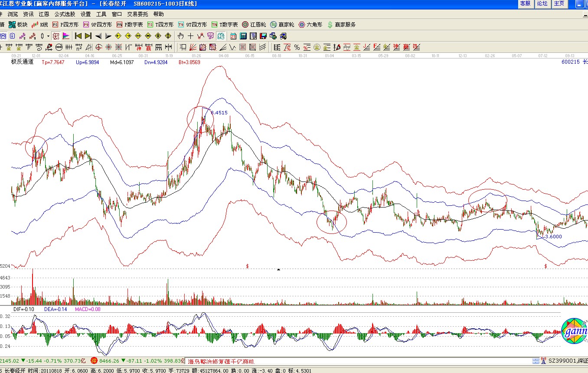Select the crosshair cursor tool
Screen dimensions: 588x373
tap(191, 36)
